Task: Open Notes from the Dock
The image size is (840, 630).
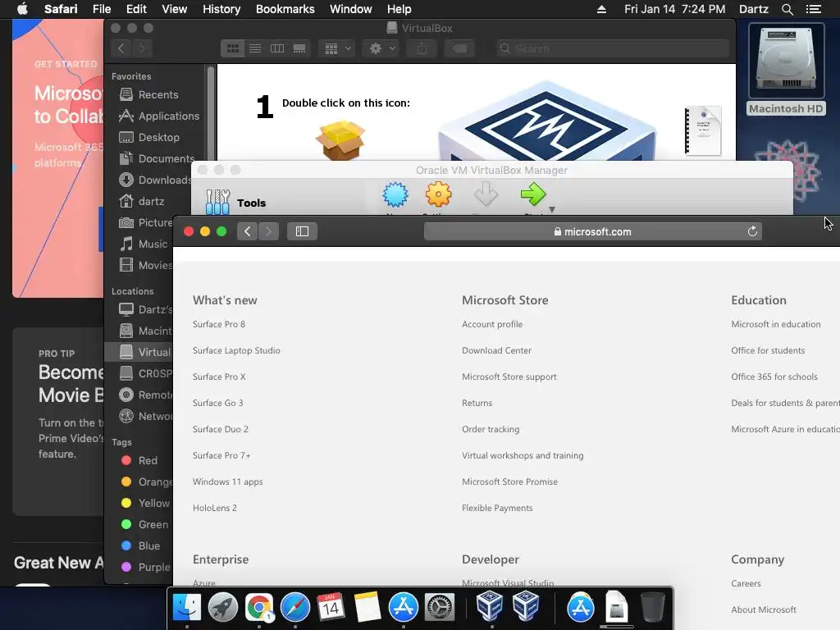Action: click(367, 607)
